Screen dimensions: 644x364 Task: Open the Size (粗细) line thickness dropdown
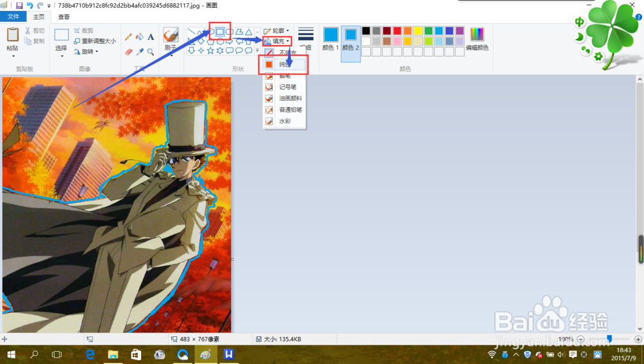[x=305, y=38]
